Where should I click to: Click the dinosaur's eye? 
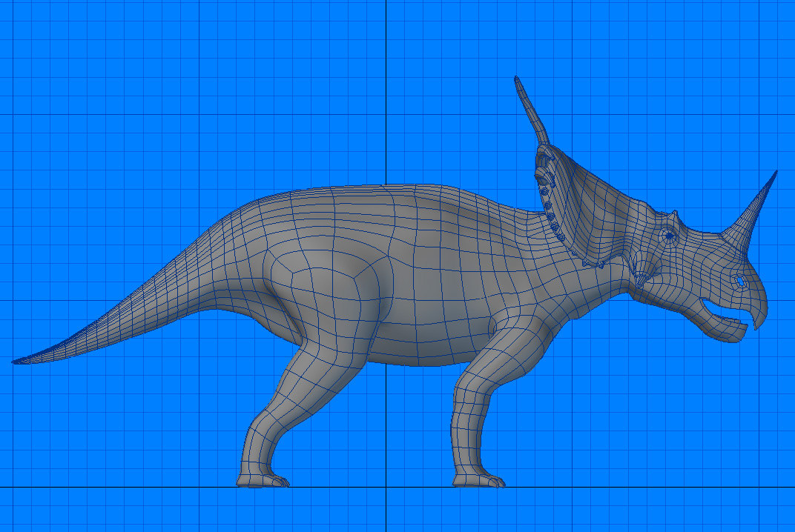(669, 236)
